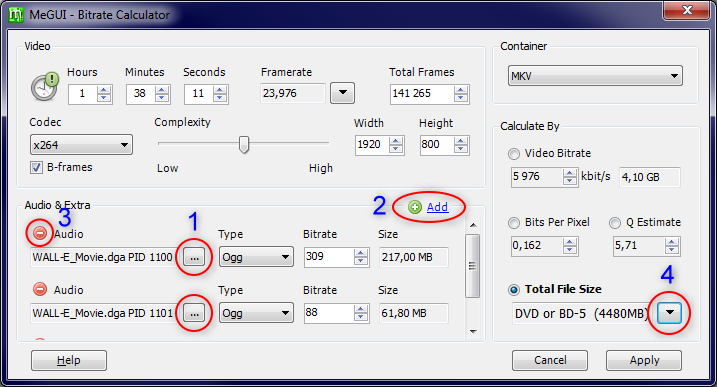Click the green plus Add icon
This screenshot has height=387, width=717.
(415, 207)
